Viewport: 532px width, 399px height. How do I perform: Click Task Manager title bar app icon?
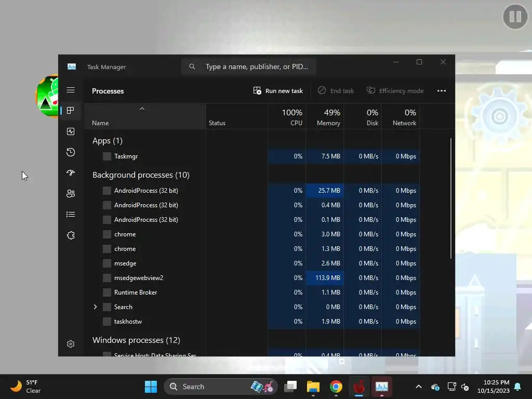(x=72, y=66)
